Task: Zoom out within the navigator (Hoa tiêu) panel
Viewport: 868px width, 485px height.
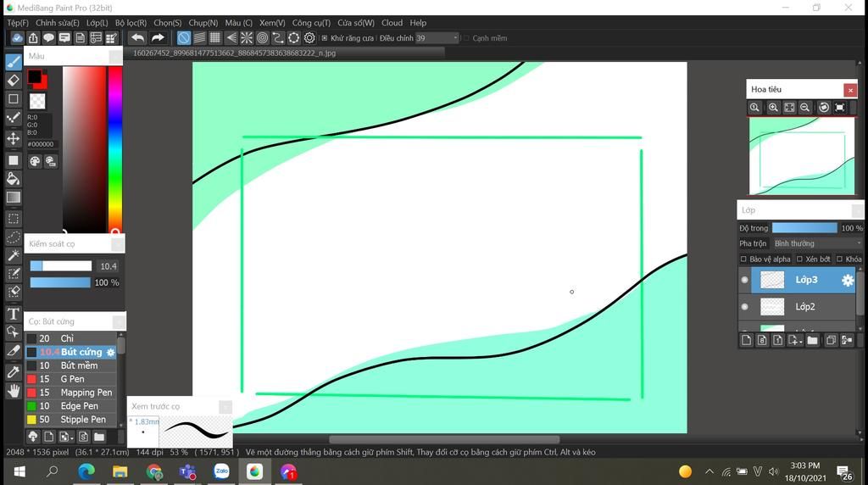Action: point(805,108)
